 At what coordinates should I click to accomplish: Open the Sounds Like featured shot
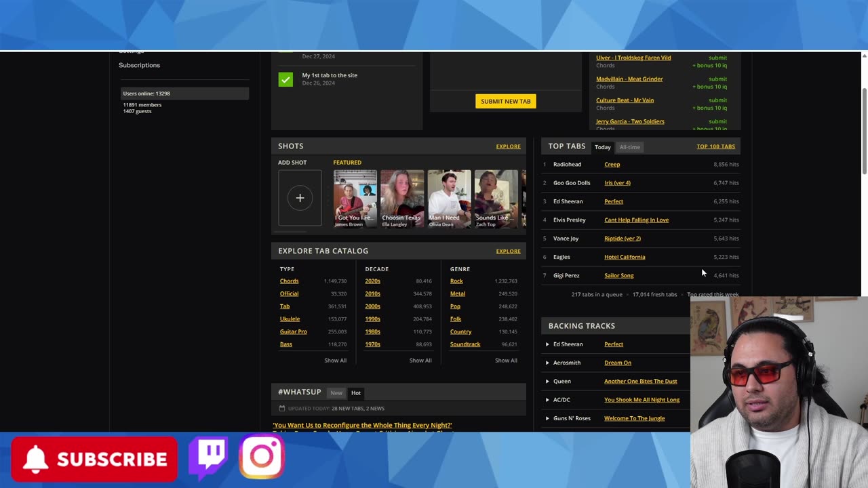pos(496,199)
